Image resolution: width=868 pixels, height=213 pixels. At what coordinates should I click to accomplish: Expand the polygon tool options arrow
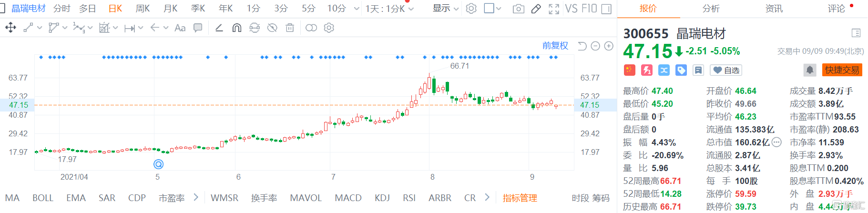point(64,28)
